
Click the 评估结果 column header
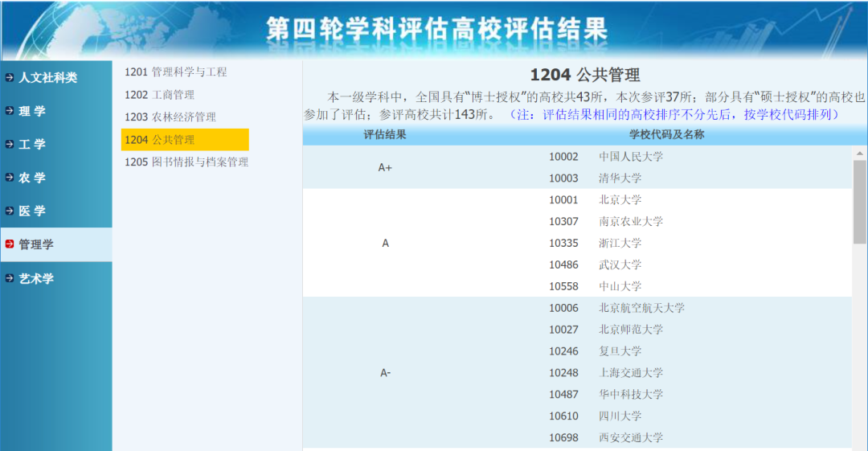[x=385, y=134]
